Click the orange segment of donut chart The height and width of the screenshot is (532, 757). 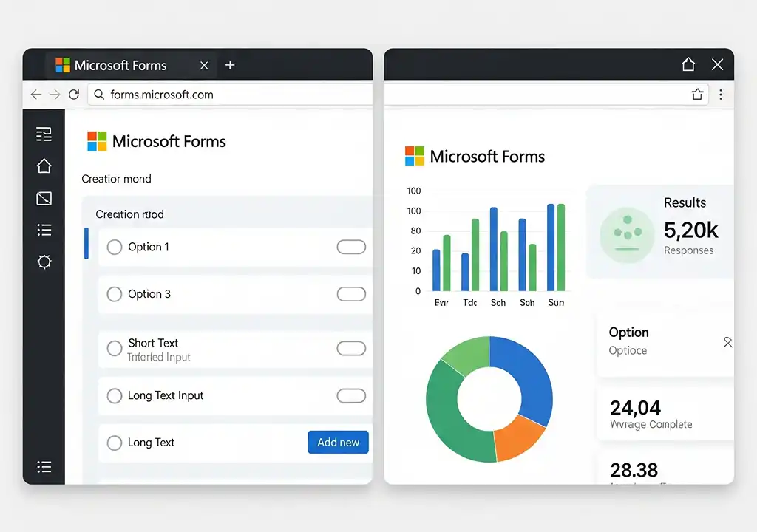pyautogui.click(x=519, y=437)
